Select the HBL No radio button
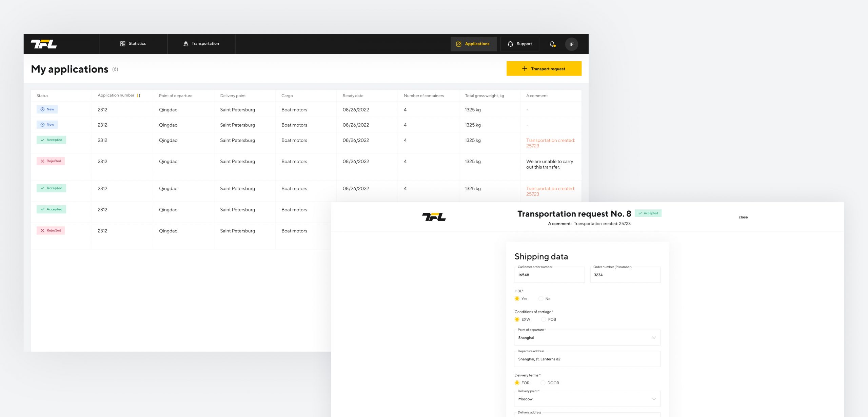 541,299
